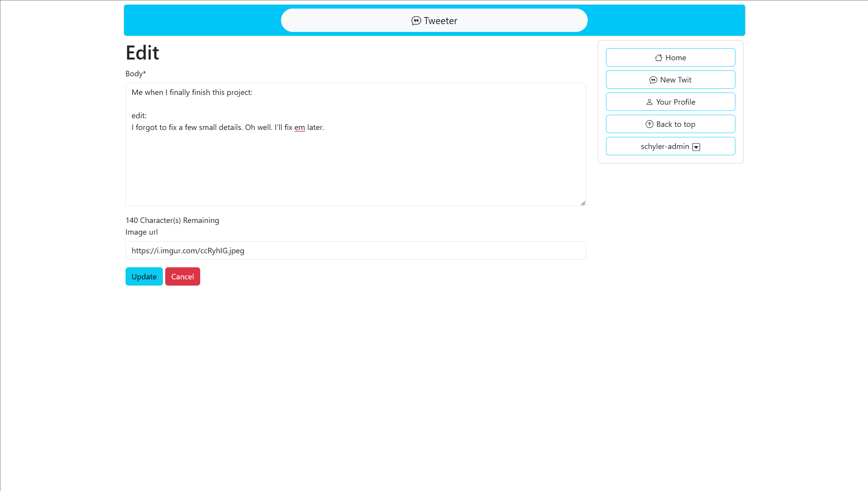Go to the Home page button
The width and height of the screenshot is (868, 491).
click(x=670, y=58)
